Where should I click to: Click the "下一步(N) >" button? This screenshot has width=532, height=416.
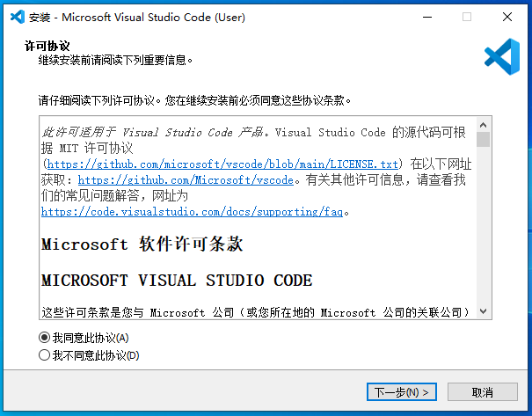coord(401,392)
